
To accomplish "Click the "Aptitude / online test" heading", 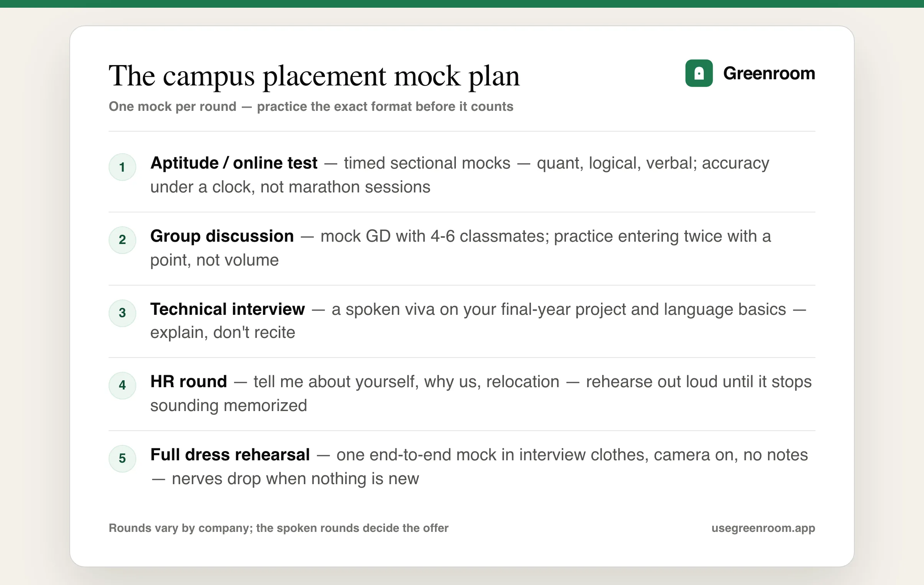I will [x=234, y=163].
